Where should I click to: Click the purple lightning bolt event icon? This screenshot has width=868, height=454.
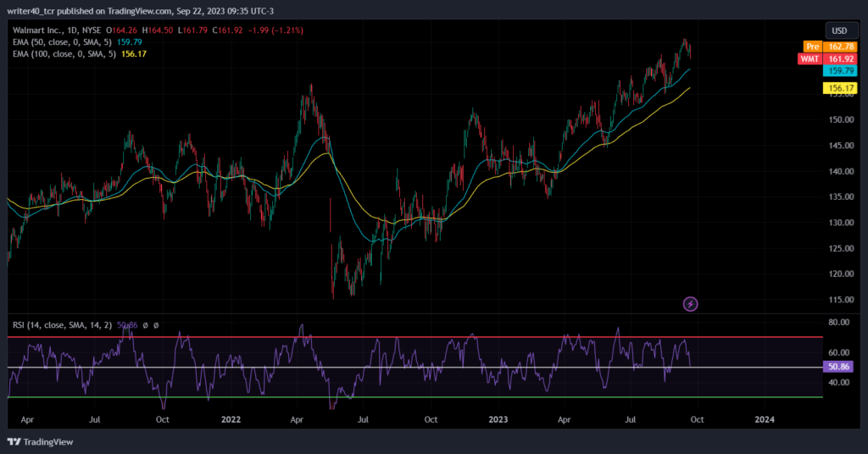tap(690, 303)
